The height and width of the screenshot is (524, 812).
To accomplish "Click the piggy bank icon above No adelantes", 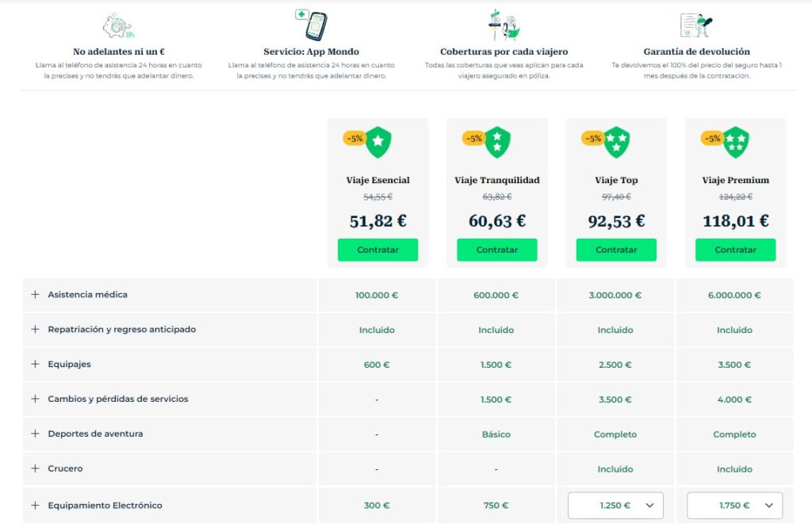I will click(117, 26).
